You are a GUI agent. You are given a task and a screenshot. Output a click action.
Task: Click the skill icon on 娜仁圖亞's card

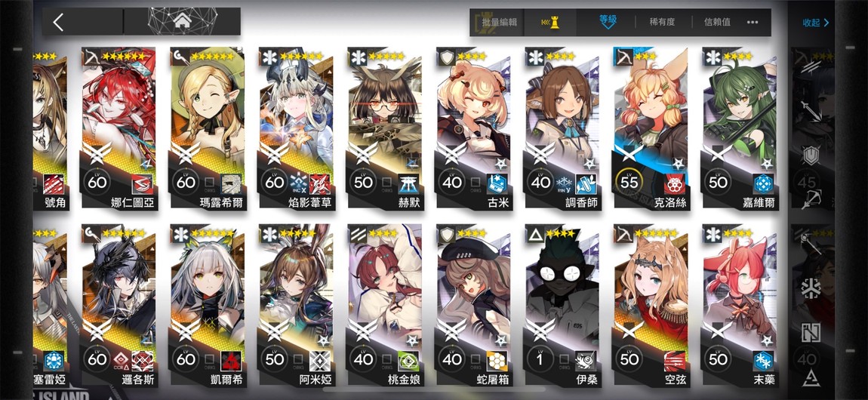(x=142, y=183)
